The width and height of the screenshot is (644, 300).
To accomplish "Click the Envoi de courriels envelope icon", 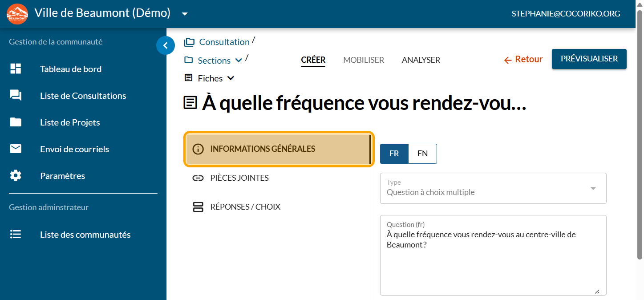I will [16, 149].
